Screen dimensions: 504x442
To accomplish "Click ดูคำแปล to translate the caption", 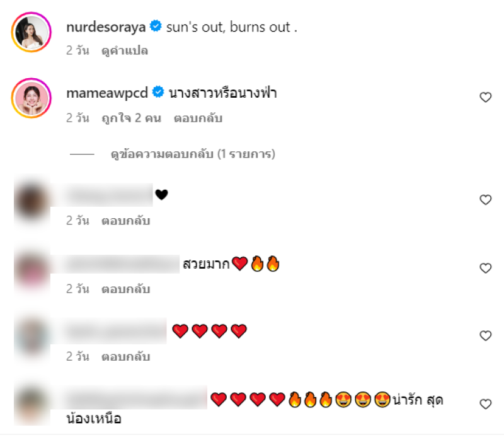I will pos(125,50).
